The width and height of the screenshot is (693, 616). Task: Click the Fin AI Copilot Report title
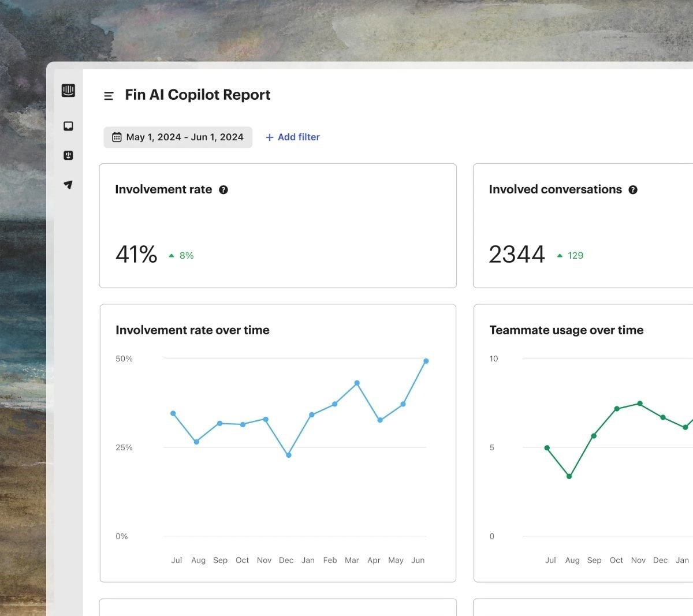point(198,95)
